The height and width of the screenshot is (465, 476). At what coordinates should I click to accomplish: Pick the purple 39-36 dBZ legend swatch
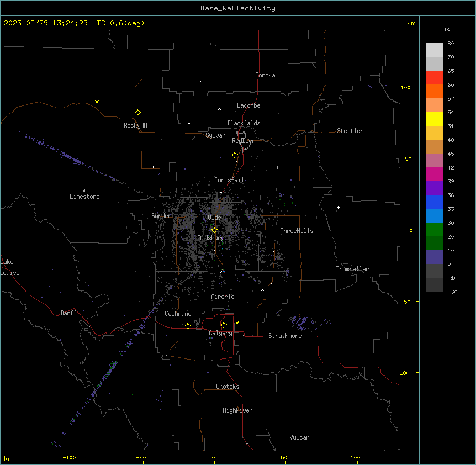pyautogui.click(x=434, y=188)
